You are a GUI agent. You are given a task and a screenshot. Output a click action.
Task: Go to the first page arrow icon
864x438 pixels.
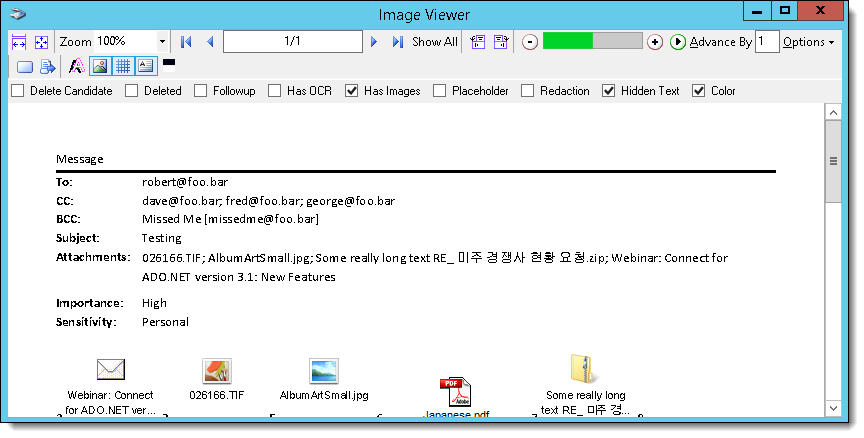186,42
